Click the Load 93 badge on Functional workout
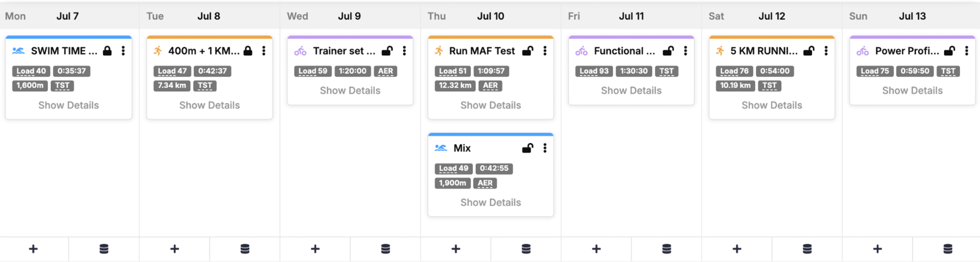The image size is (980, 262). point(594,71)
